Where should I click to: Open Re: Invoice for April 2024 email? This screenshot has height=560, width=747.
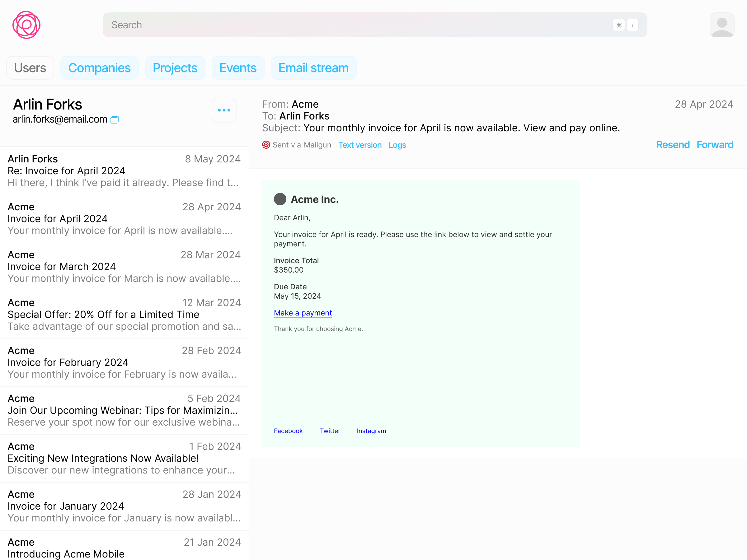[124, 171]
